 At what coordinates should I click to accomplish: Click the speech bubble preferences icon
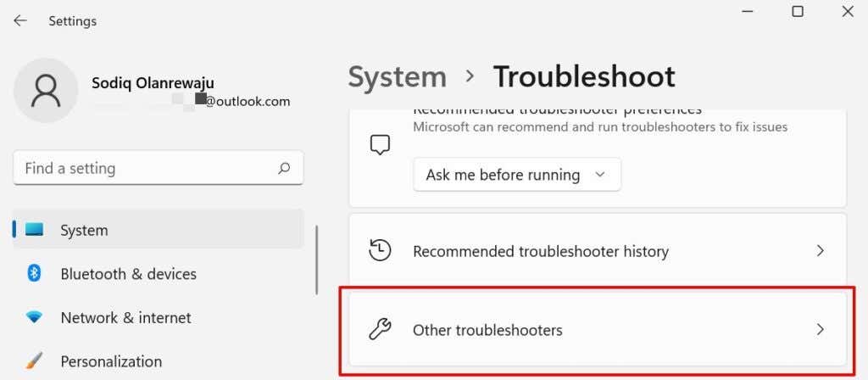pyautogui.click(x=380, y=145)
